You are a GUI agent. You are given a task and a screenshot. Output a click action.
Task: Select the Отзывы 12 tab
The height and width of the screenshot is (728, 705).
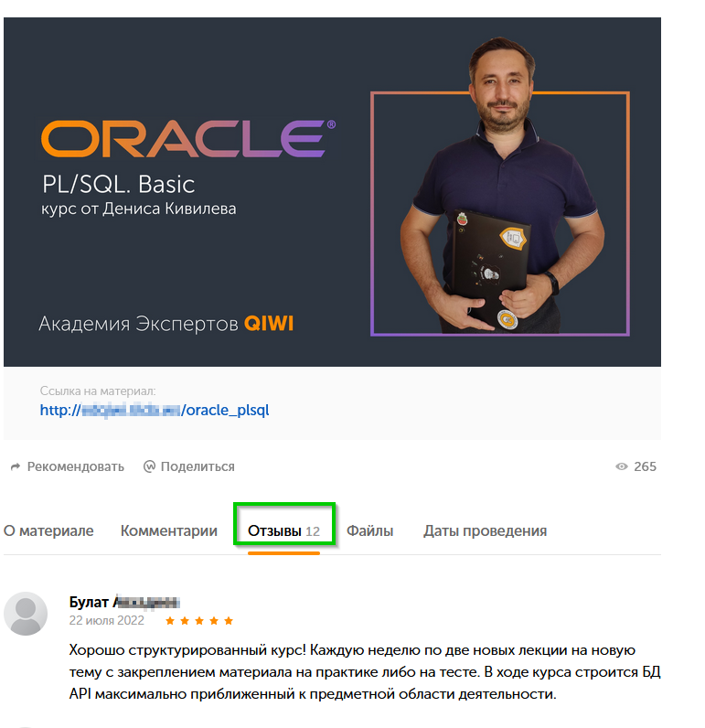pyautogui.click(x=284, y=530)
